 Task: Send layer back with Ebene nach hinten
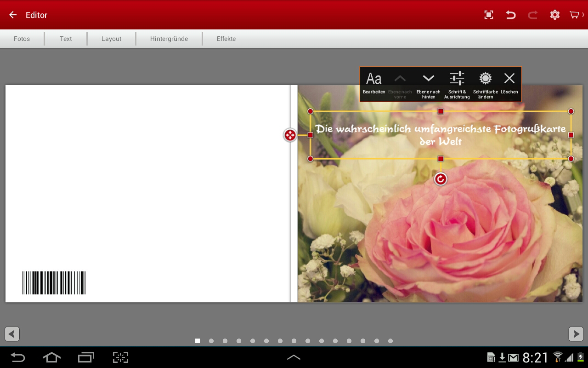(428, 83)
